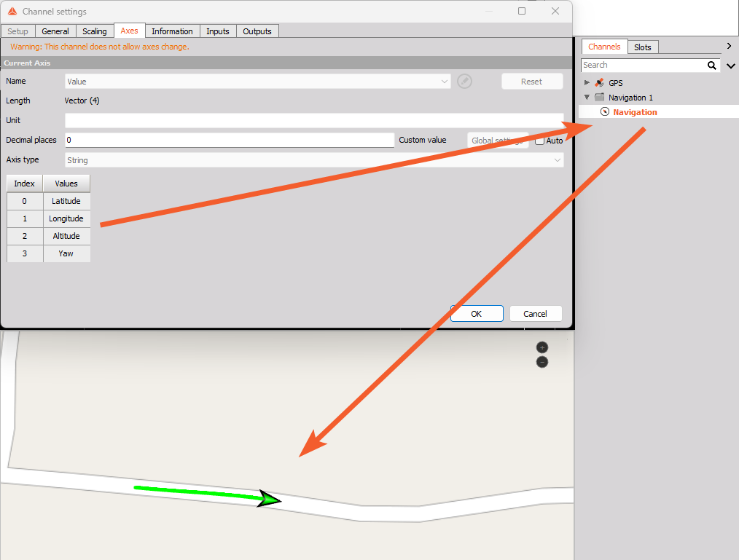Screen dimensions: 739x560
Task: Switch to the Channels panel tab
Action: (x=604, y=47)
